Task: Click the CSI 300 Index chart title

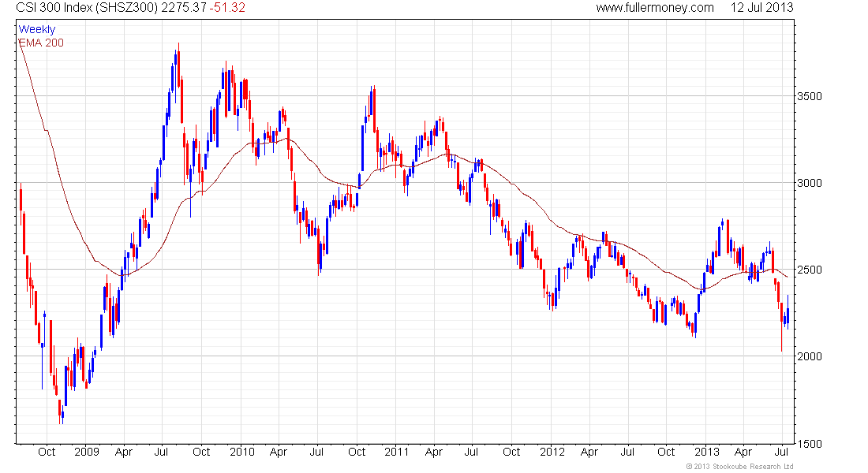Action: click(88, 8)
